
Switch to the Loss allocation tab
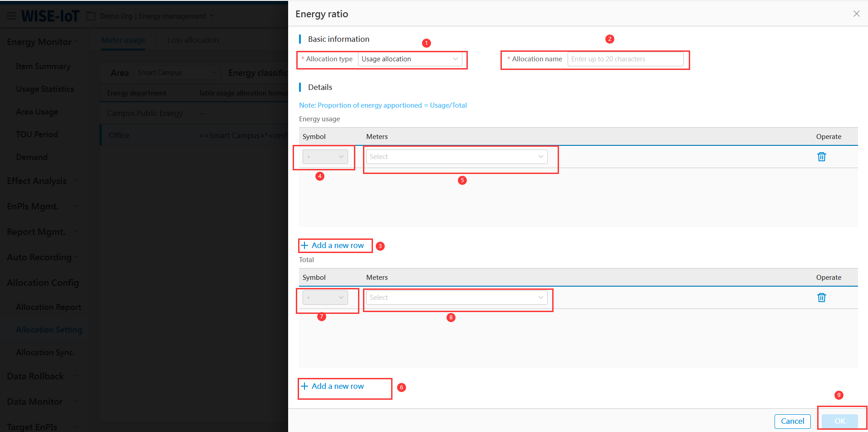pyautogui.click(x=193, y=40)
